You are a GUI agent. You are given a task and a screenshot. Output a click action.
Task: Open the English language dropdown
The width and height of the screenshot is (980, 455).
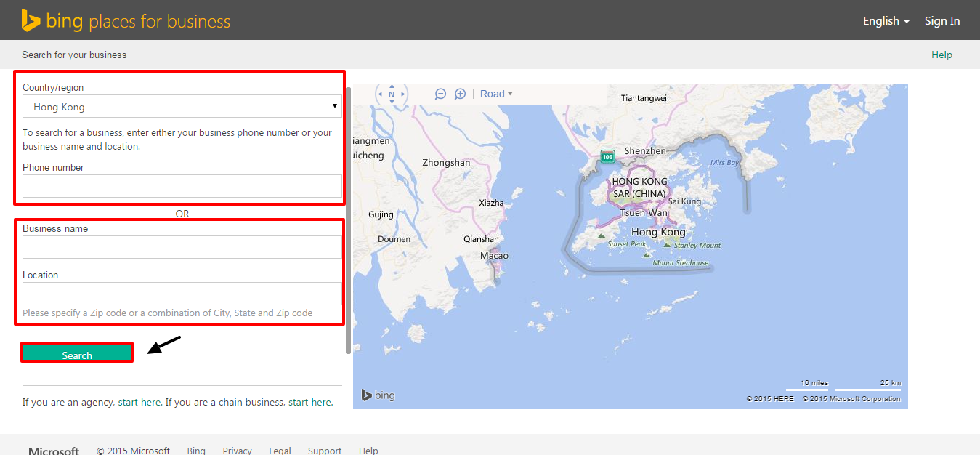pyautogui.click(x=886, y=21)
